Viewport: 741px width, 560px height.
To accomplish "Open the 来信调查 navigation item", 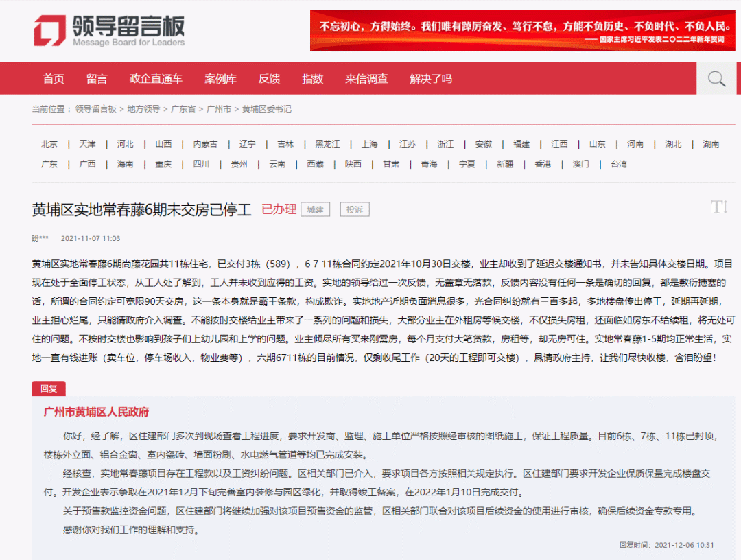I will [366, 78].
